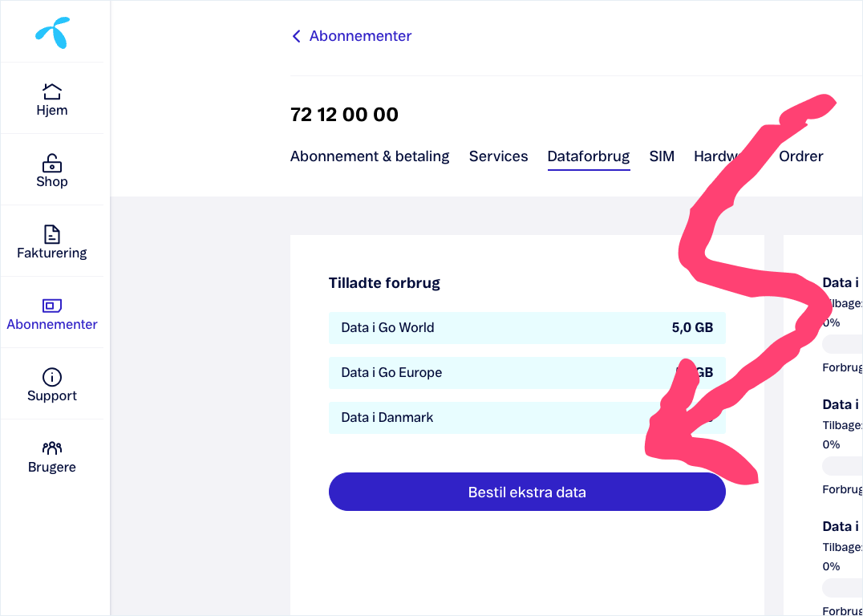863x616 pixels.
Task: Open the Brugere people icon
Action: pyautogui.click(x=52, y=448)
